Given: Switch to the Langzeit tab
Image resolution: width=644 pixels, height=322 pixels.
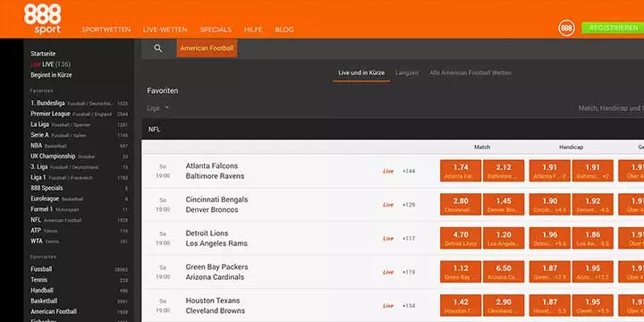Looking at the screenshot, I should (407, 72).
